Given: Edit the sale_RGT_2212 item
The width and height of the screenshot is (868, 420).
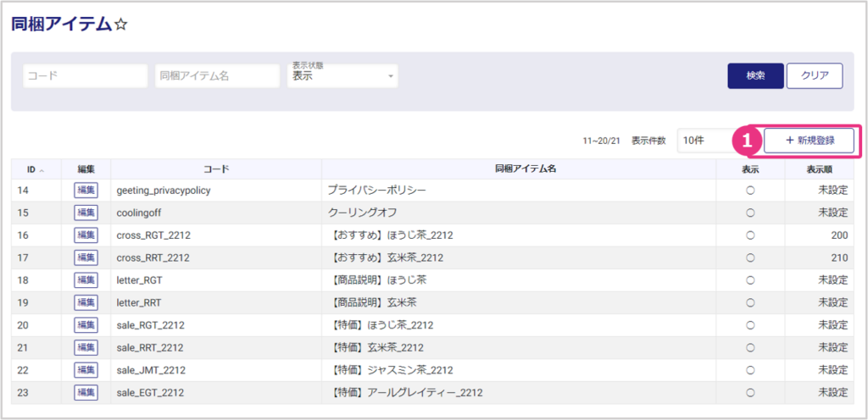Looking at the screenshot, I should pos(86,325).
